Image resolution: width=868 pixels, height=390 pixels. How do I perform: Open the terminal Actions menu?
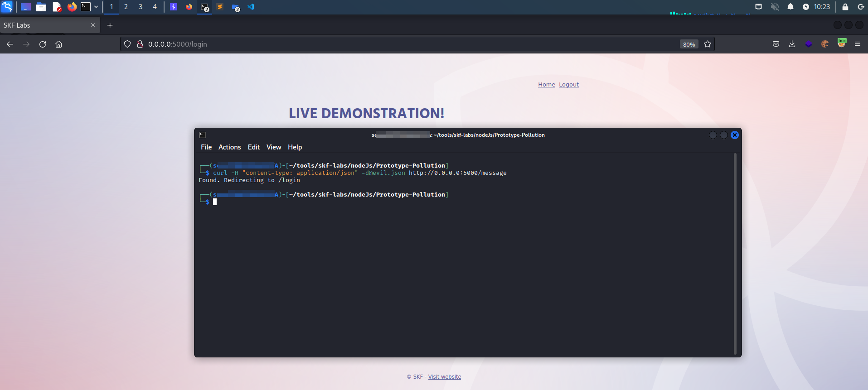[x=230, y=147]
